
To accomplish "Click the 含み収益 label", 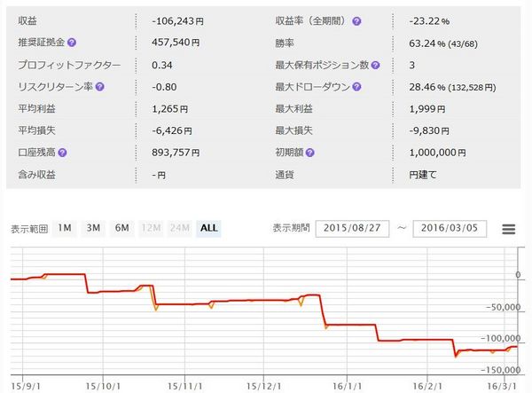I will coord(36,175).
